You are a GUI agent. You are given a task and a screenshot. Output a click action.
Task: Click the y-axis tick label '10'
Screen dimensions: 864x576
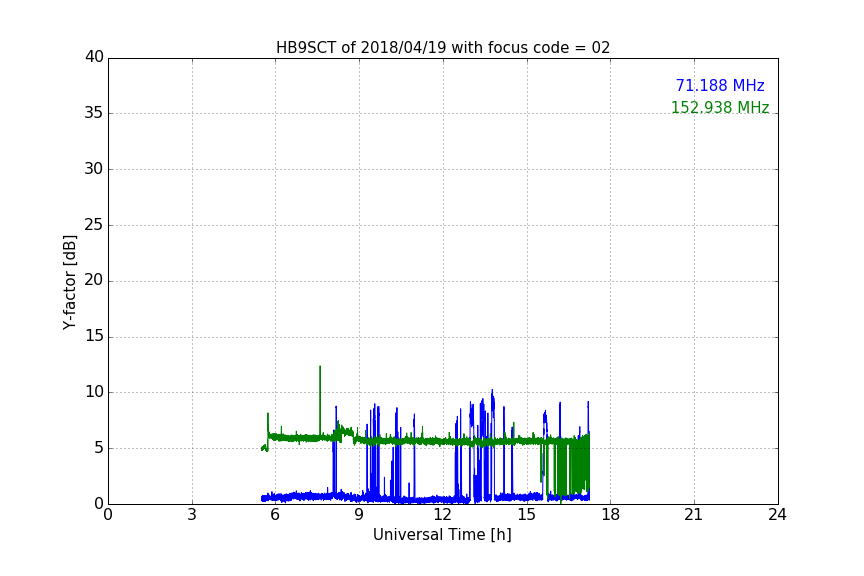[94, 392]
